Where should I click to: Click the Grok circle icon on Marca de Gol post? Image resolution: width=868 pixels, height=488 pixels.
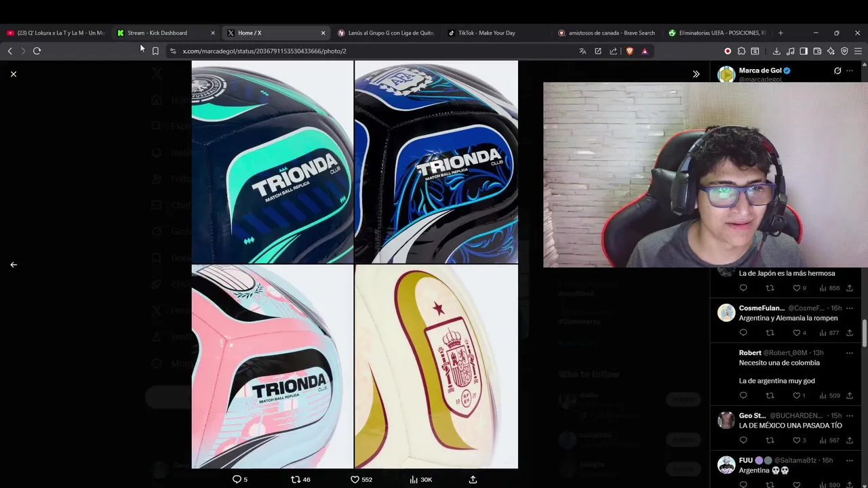(x=837, y=70)
